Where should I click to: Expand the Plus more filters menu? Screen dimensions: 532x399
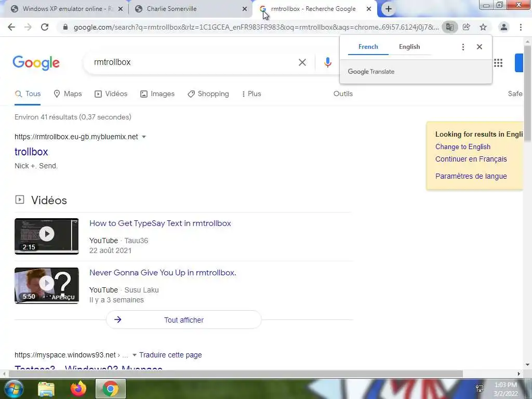coord(251,94)
